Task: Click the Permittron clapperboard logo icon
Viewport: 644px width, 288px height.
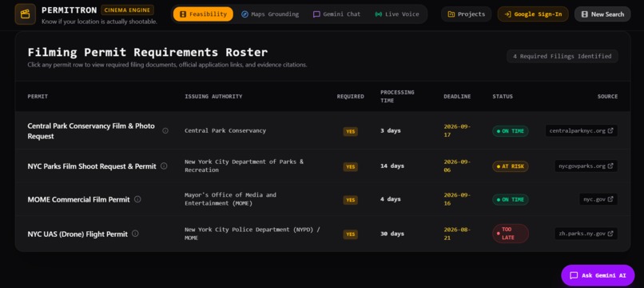Action: (x=25, y=14)
